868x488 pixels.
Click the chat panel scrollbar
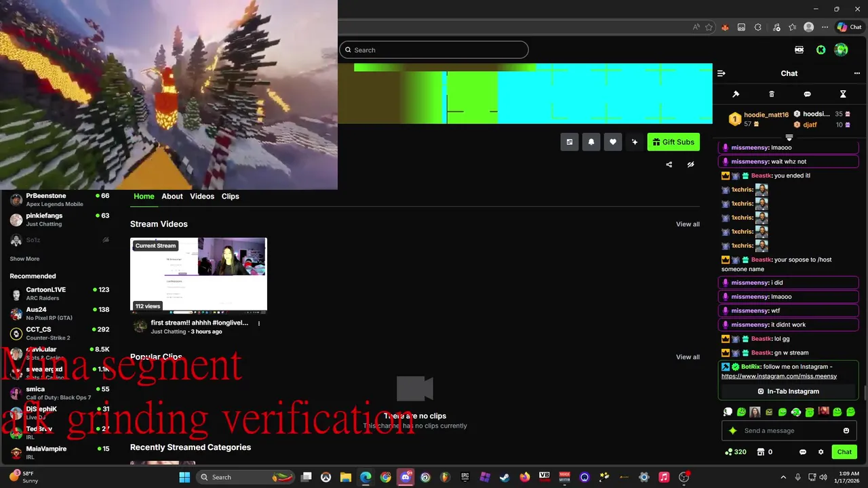[x=865, y=393]
